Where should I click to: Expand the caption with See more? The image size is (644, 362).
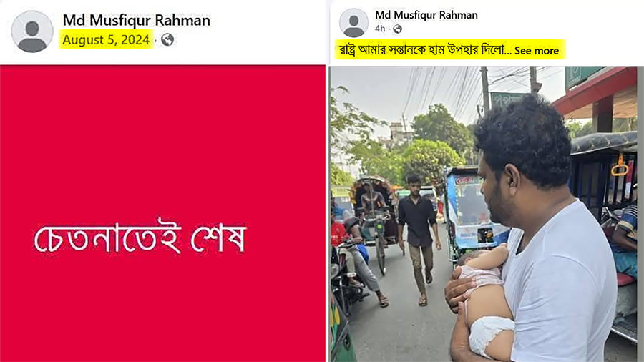[x=537, y=51]
